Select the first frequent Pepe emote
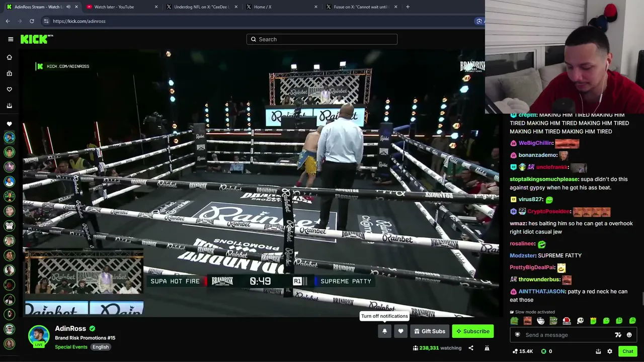 514,321
